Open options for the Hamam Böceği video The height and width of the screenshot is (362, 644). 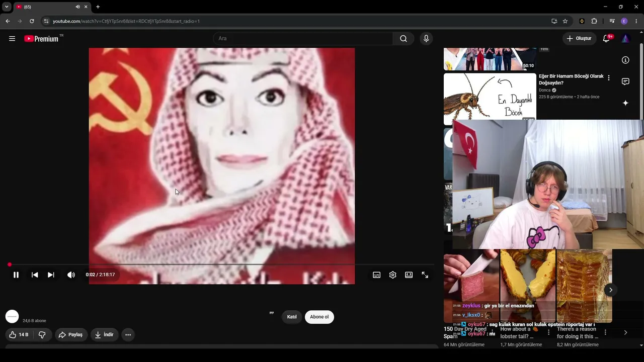point(609,78)
